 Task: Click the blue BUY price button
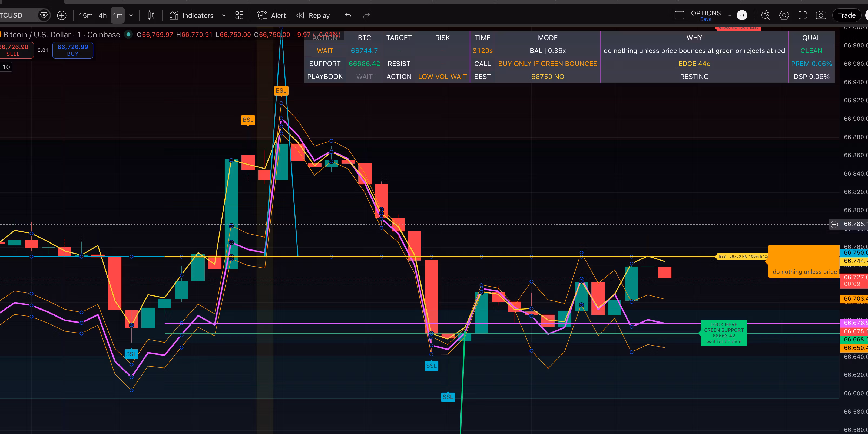pos(73,50)
